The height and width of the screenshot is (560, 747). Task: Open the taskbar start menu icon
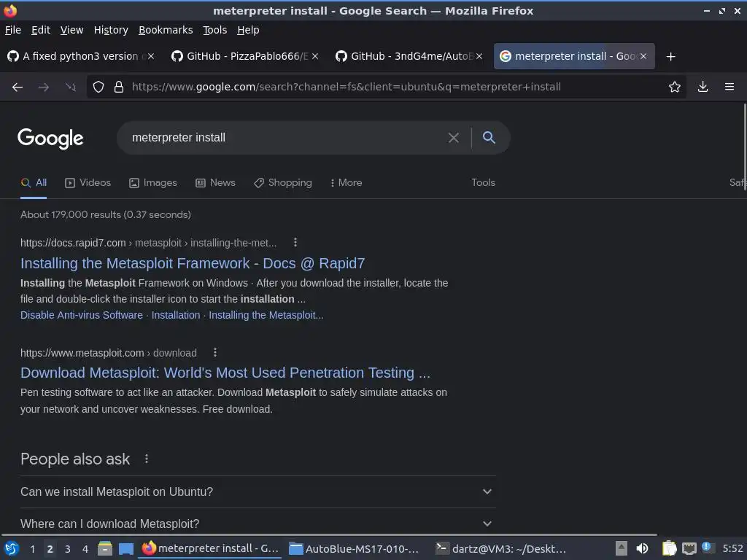click(x=12, y=548)
